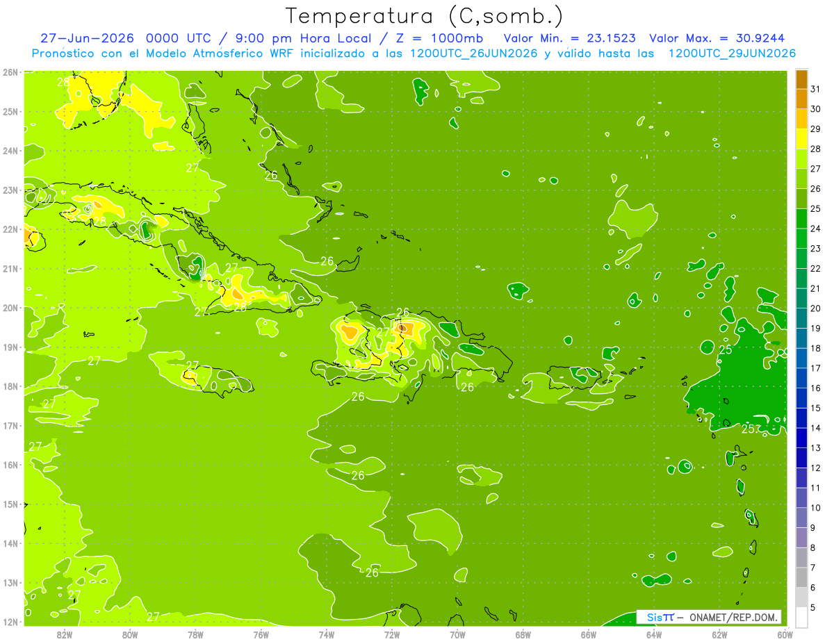The height and width of the screenshot is (644, 834).
Task: Click the 'SisTT - ONAMET/REP.DOM.' label box
Action: pyautogui.click(x=709, y=617)
